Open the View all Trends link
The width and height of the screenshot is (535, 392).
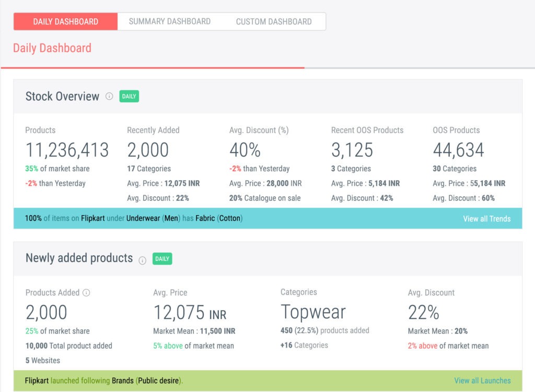[486, 219]
